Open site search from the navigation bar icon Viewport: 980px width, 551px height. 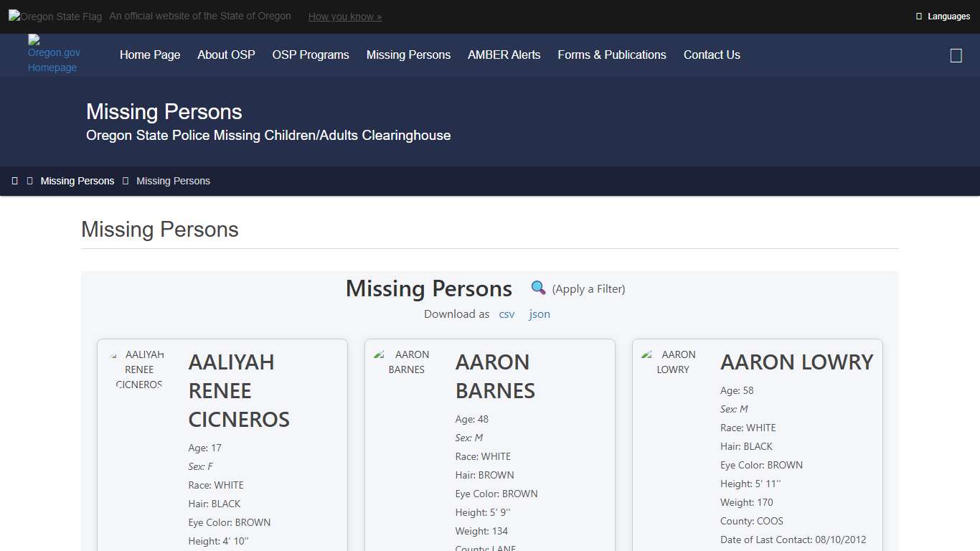tap(956, 55)
